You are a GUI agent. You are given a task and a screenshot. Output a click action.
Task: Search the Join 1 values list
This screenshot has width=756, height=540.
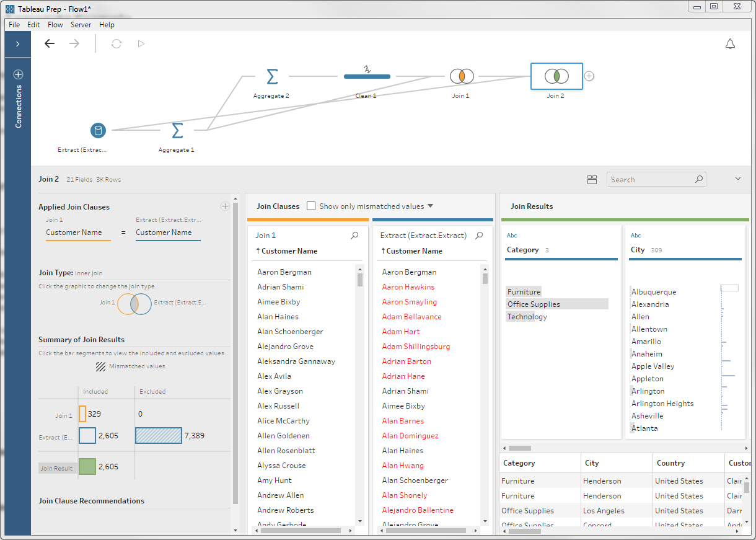(354, 236)
